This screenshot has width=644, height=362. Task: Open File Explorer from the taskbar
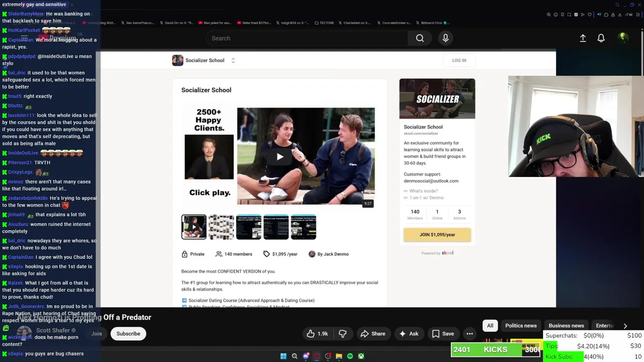(339, 356)
